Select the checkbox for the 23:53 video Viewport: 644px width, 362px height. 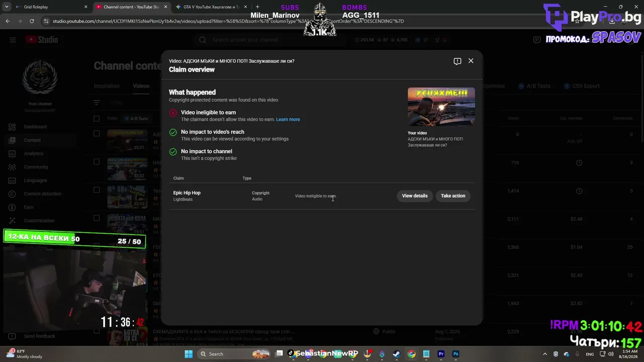(97, 190)
